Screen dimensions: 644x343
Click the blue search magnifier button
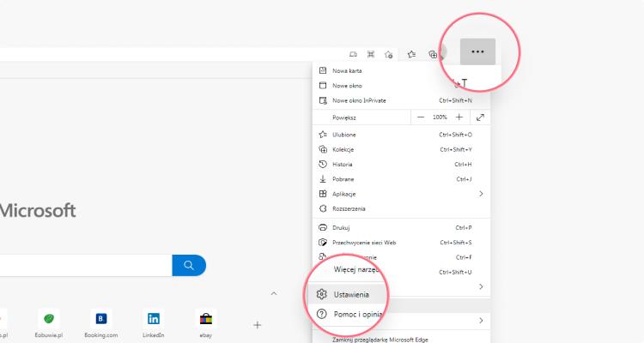click(189, 265)
